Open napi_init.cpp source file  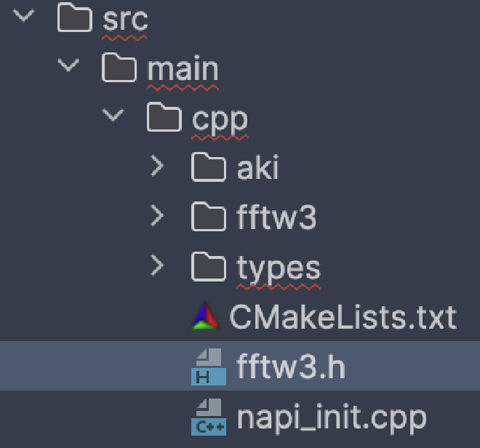click(331, 417)
